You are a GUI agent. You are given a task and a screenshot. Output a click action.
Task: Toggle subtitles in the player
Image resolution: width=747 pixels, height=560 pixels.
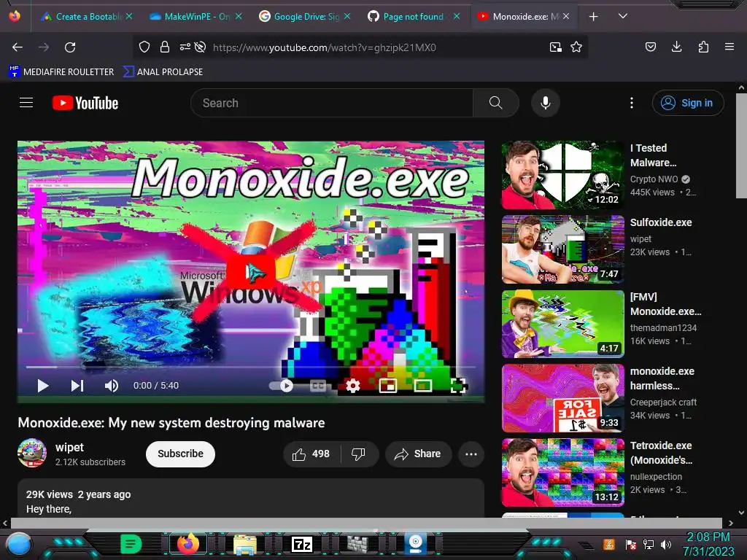pyautogui.click(x=318, y=386)
